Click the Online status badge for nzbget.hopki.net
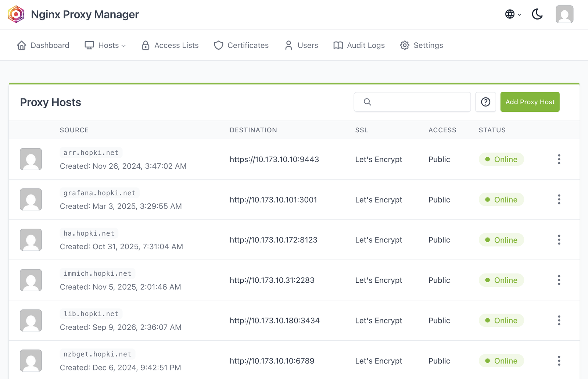Image resolution: width=588 pixels, height=379 pixels. pos(501,361)
